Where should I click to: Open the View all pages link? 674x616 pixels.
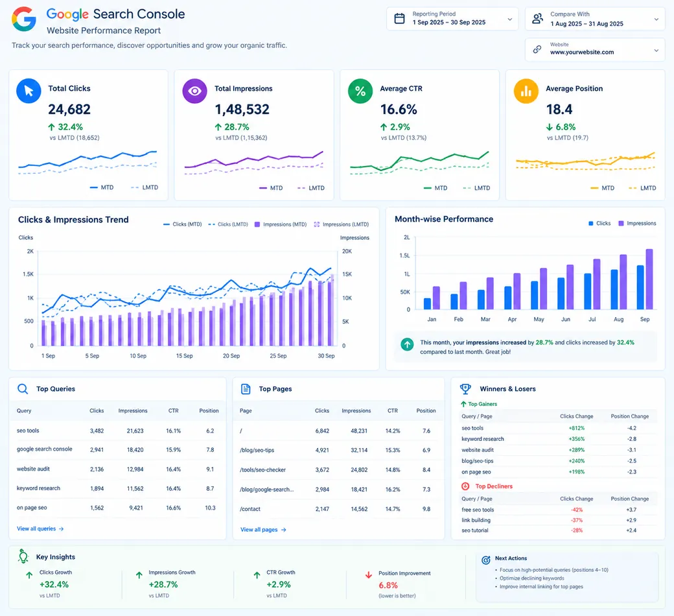pyautogui.click(x=263, y=530)
